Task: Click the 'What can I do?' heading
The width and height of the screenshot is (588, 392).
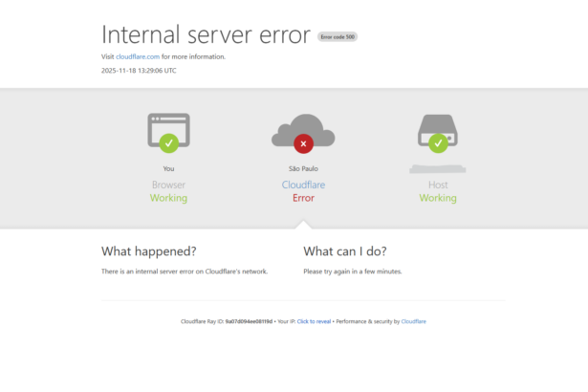Action: (345, 251)
